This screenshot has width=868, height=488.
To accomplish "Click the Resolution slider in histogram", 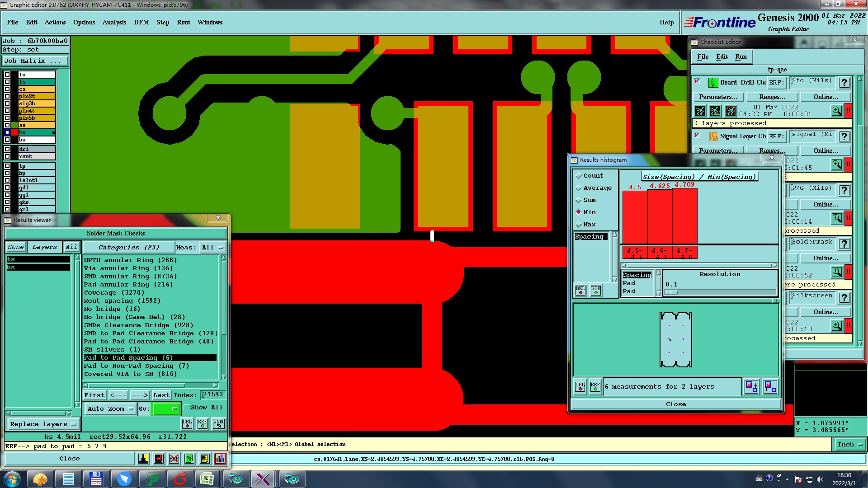I will click(720, 292).
